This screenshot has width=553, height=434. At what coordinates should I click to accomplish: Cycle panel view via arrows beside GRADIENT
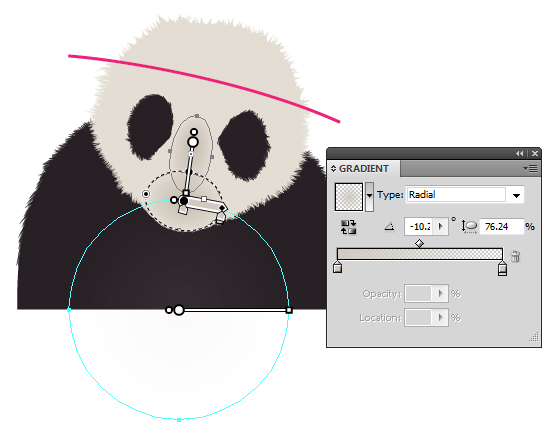[x=333, y=169]
